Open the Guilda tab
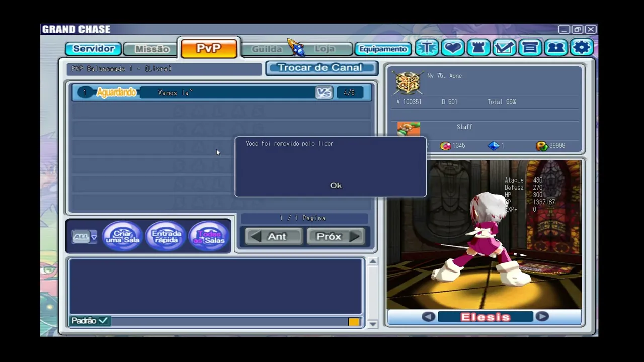 pos(266,49)
